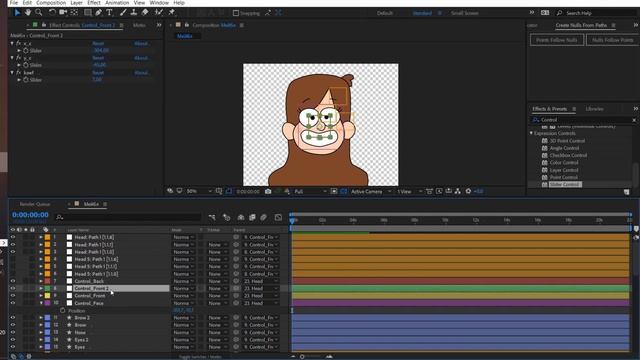Select the Zoom magnifier tool

click(x=39, y=13)
